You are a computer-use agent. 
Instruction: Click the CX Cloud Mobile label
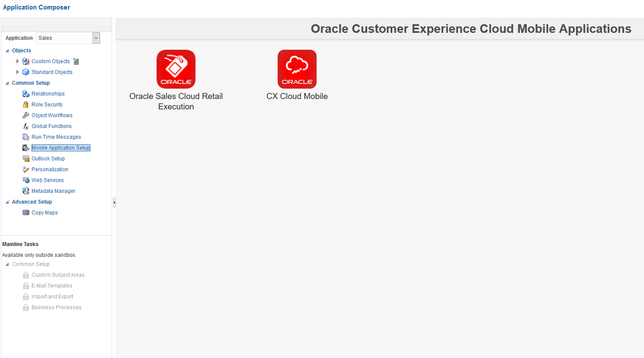[297, 96]
